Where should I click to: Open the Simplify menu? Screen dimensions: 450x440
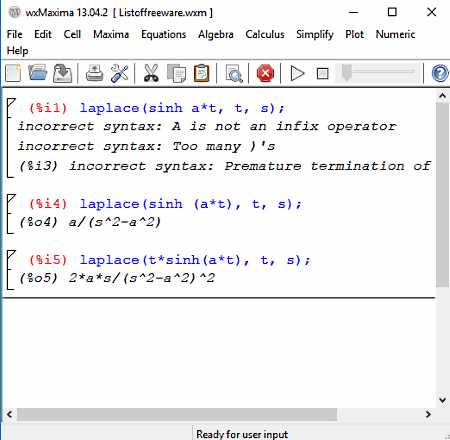(315, 34)
